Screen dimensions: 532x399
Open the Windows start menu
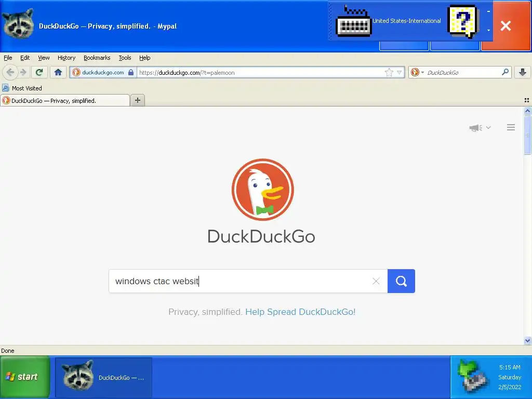25,377
